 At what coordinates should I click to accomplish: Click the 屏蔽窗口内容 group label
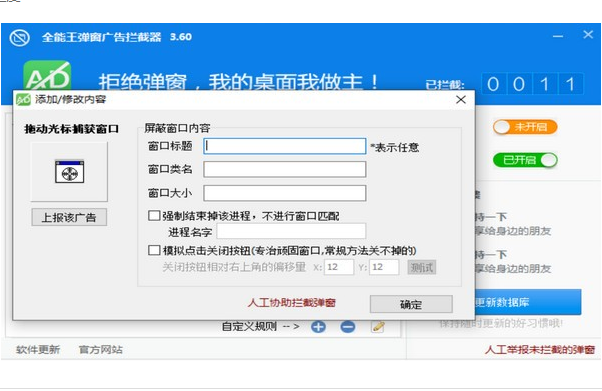(x=177, y=128)
